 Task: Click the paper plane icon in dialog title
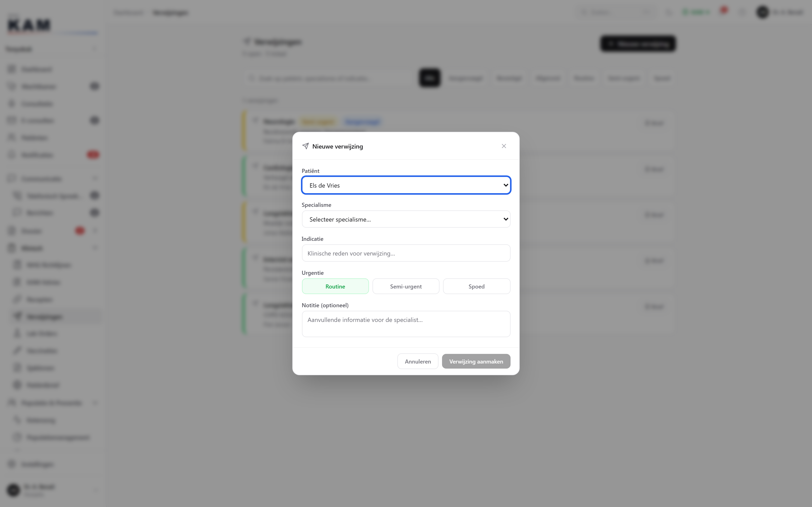305,146
